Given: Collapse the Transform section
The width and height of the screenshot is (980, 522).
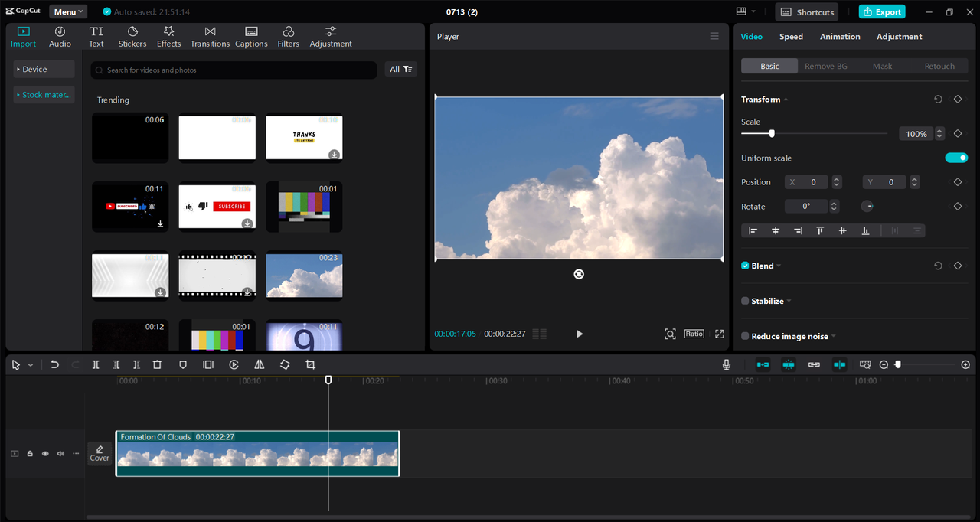Looking at the screenshot, I should (x=786, y=100).
